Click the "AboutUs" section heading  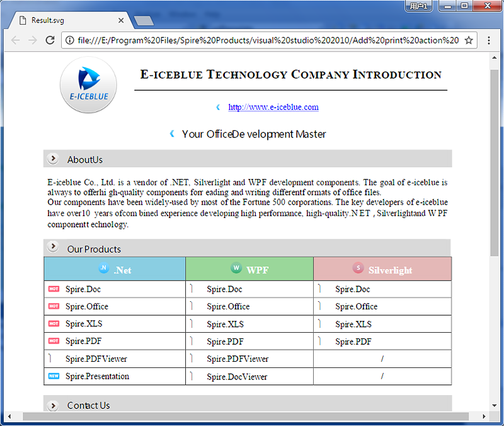[85, 160]
